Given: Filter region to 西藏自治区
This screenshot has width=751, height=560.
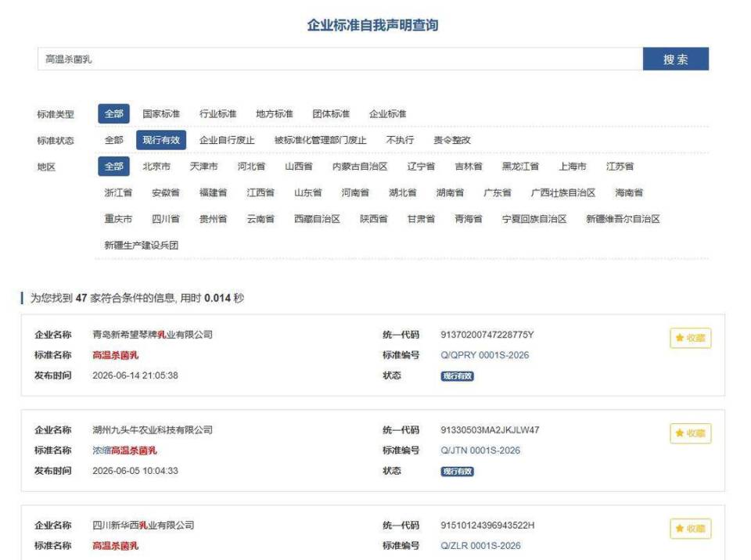Looking at the screenshot, I should pyautogui.click(x=317, y=220).
